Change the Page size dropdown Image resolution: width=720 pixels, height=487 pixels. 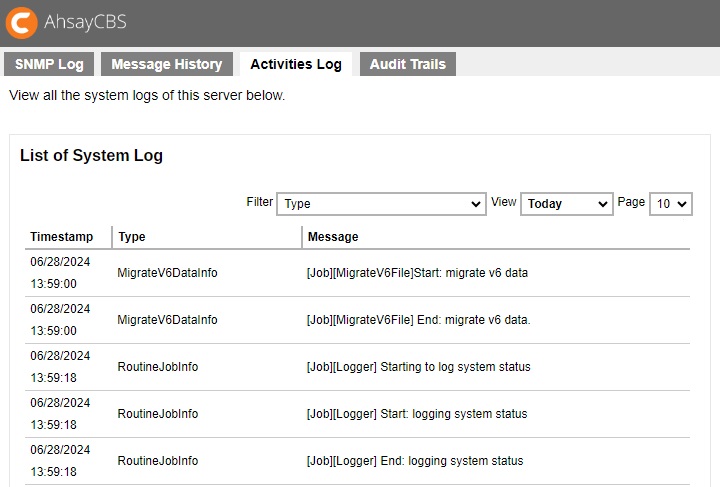tap(670, 203)
